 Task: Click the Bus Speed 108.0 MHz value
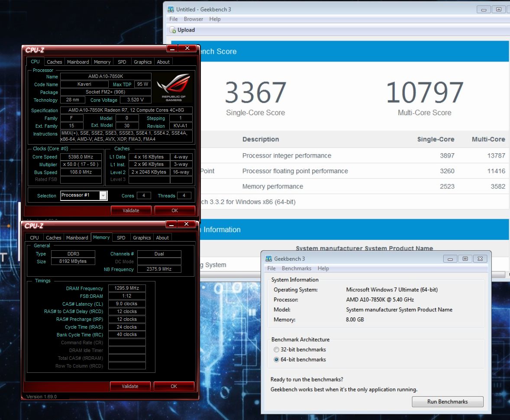[81, 172]
